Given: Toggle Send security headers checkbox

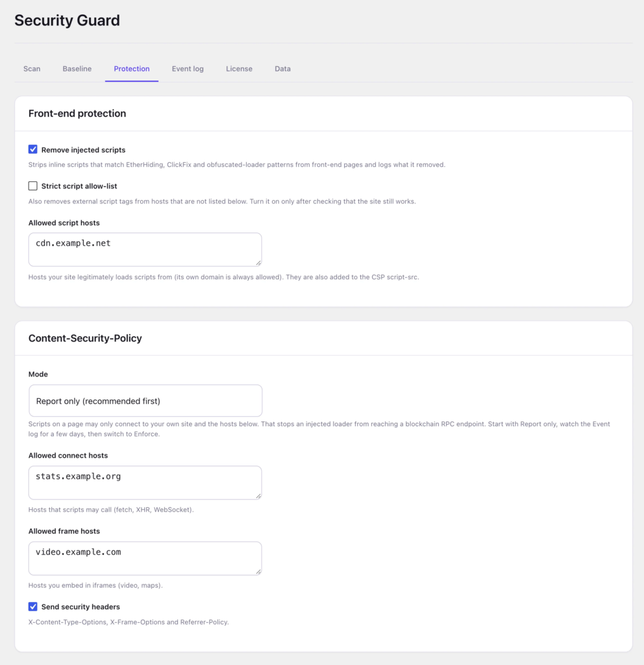Looking at the screenshot, I should pos(32,607).
